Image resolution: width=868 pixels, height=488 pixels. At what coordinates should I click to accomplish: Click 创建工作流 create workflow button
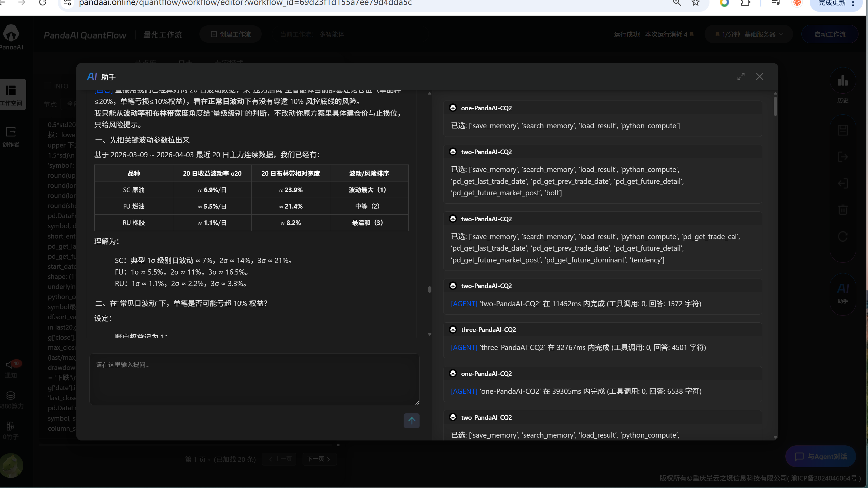pyautogui.click(x=231, y=34)
